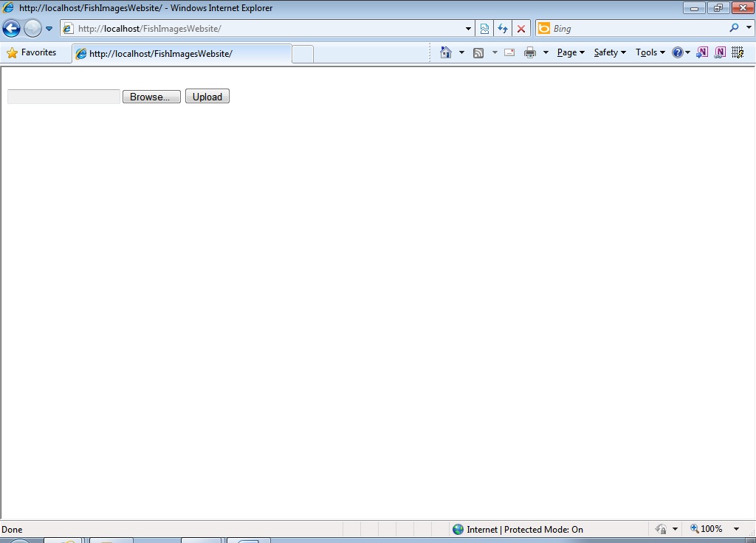Select the FishImagesWebsite browser tab
Viewport: 756px width, 543px height.
(182, 53)
